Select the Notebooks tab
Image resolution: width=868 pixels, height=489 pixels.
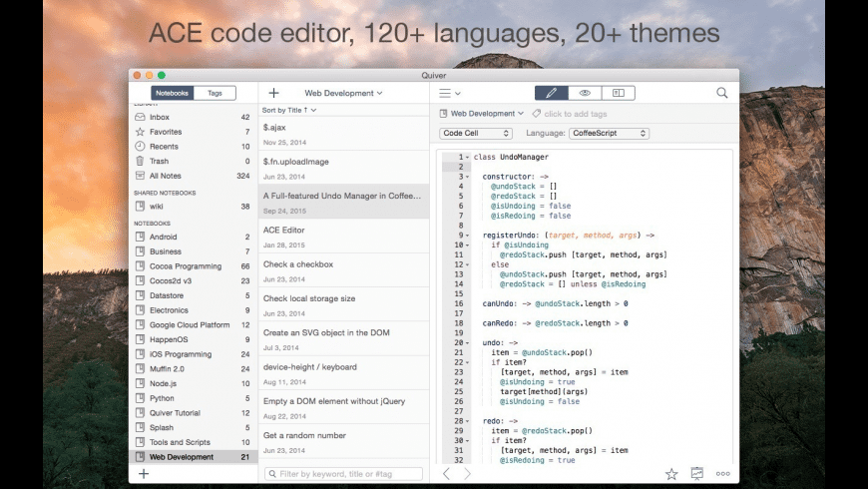coord(172,93)
